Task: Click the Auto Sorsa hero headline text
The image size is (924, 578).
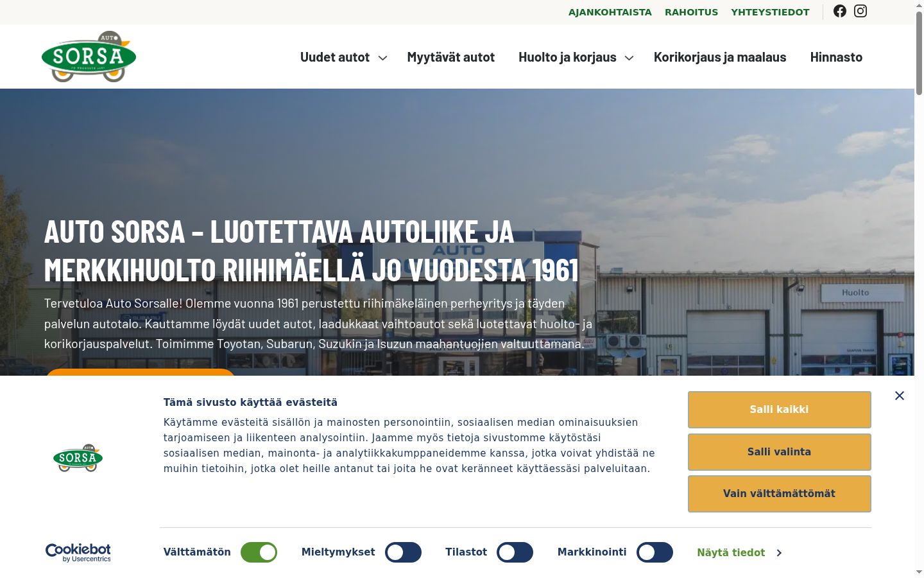Action: [x=312, y=250]
